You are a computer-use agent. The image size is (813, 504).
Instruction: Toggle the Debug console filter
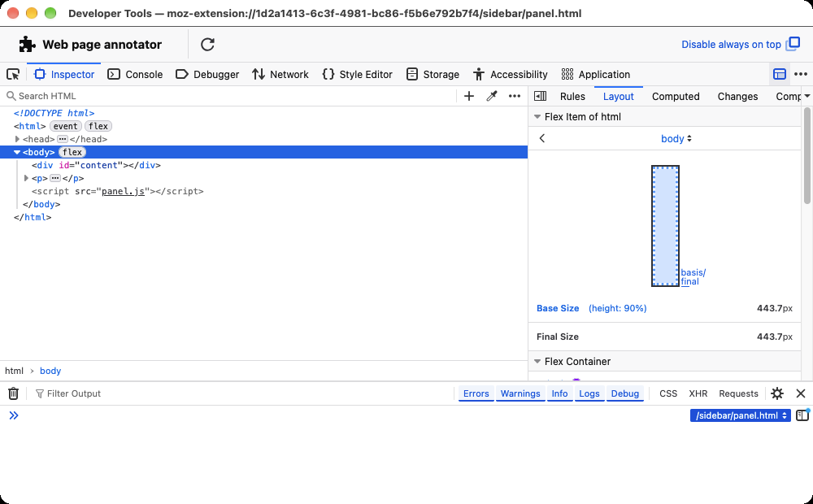coord(624,393)
